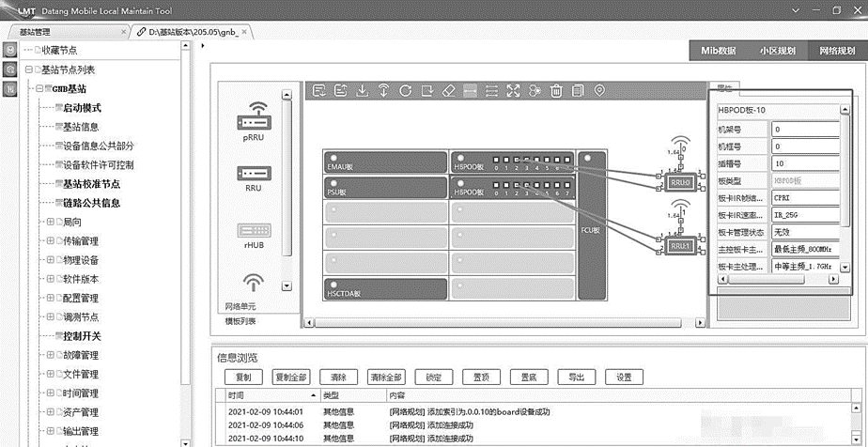Select the PSU板 slot in the rack
The width and height of the screenshot is (868, 447).
point(386,188)
